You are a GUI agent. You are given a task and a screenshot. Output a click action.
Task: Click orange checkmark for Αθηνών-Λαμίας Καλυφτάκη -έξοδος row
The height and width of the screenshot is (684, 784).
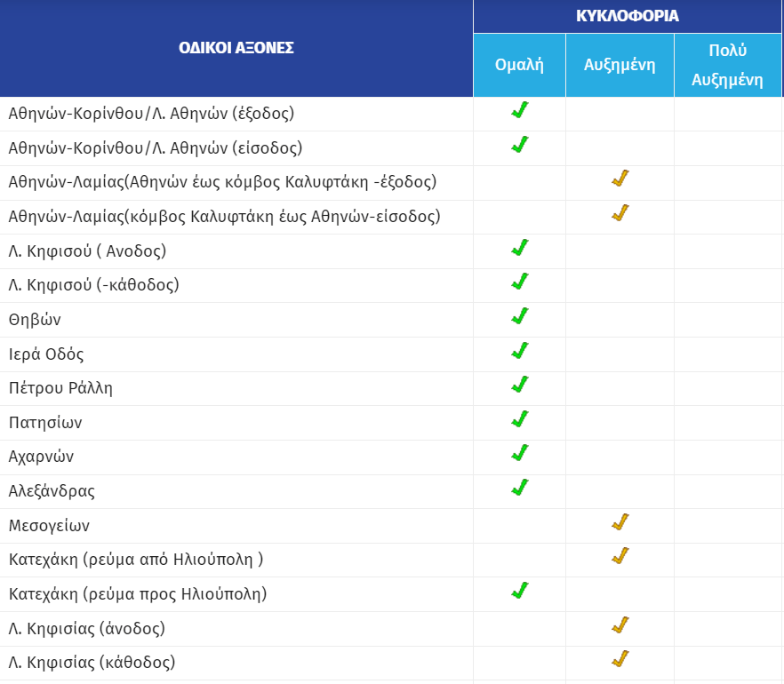click(x=620, y=179)
